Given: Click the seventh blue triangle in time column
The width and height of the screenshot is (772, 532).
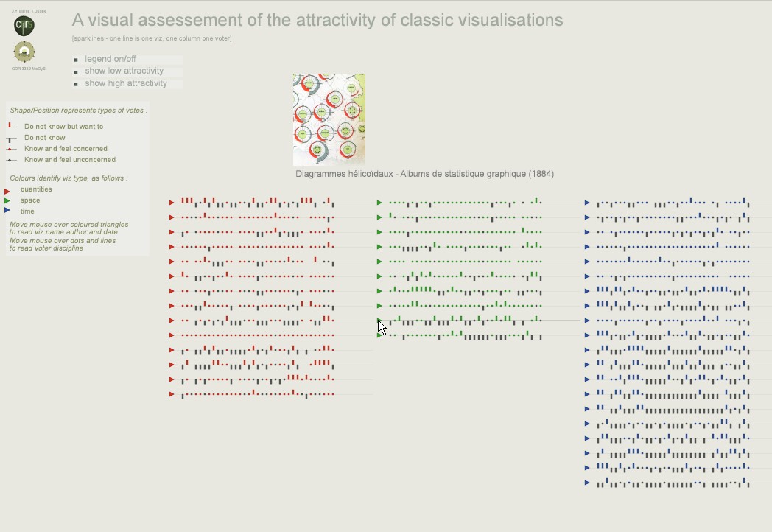Looking at the screenshot, I should (x=587, y=291).
